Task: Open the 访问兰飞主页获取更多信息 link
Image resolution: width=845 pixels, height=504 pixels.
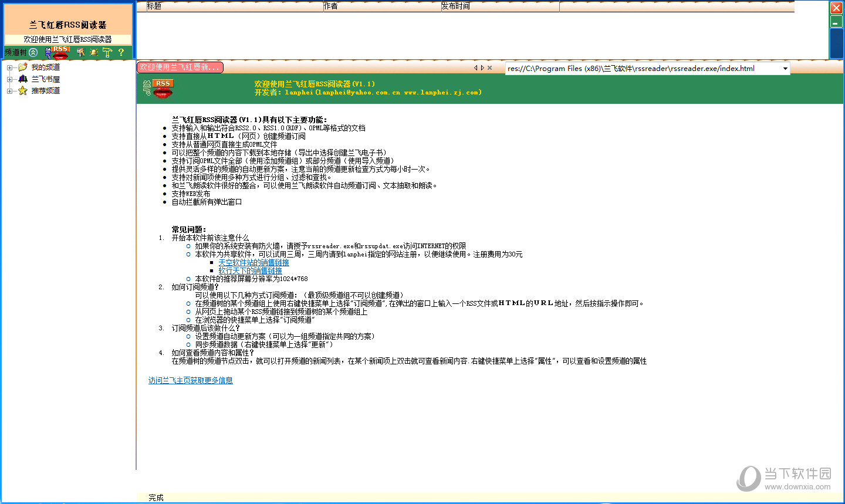Action: 191,381
